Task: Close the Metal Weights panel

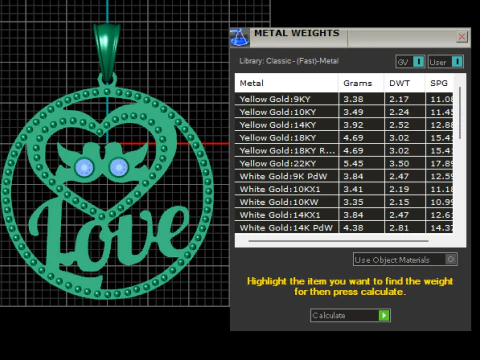Action: point(462,37)
